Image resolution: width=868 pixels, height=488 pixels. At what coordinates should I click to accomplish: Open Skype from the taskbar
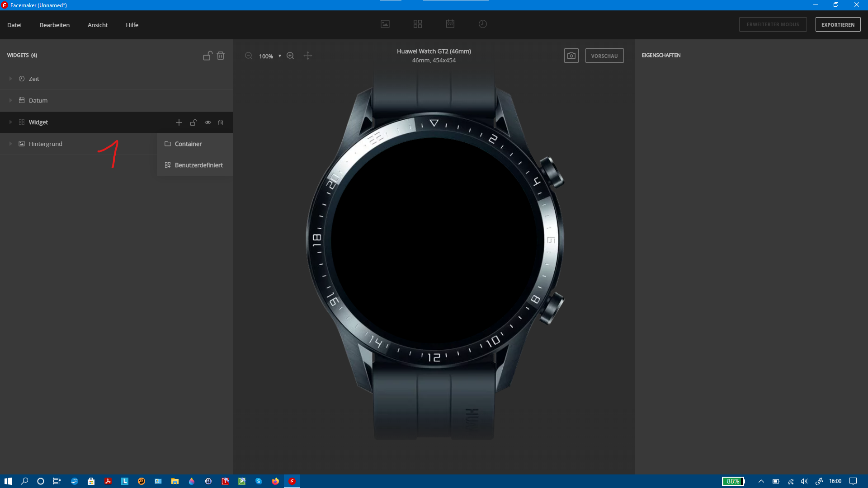(259, 481)
